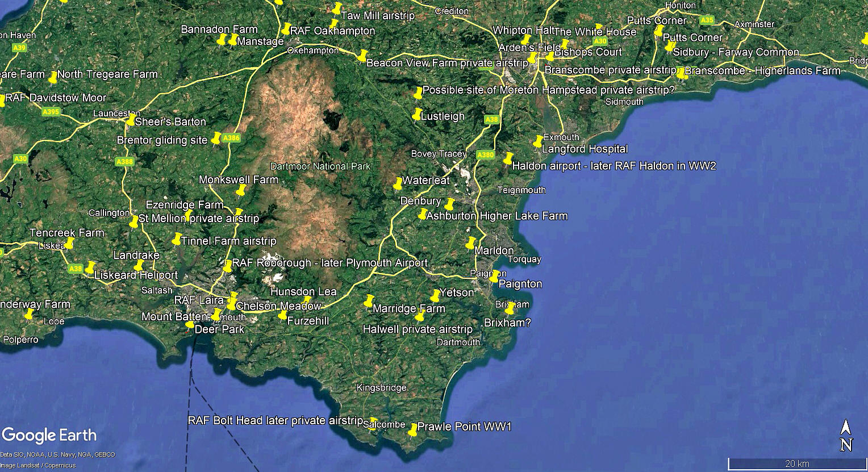This screenshot has width=868, height=472.
Task: Select the Putts Corner upper pushpin
Action: click(x=659, y=32)
